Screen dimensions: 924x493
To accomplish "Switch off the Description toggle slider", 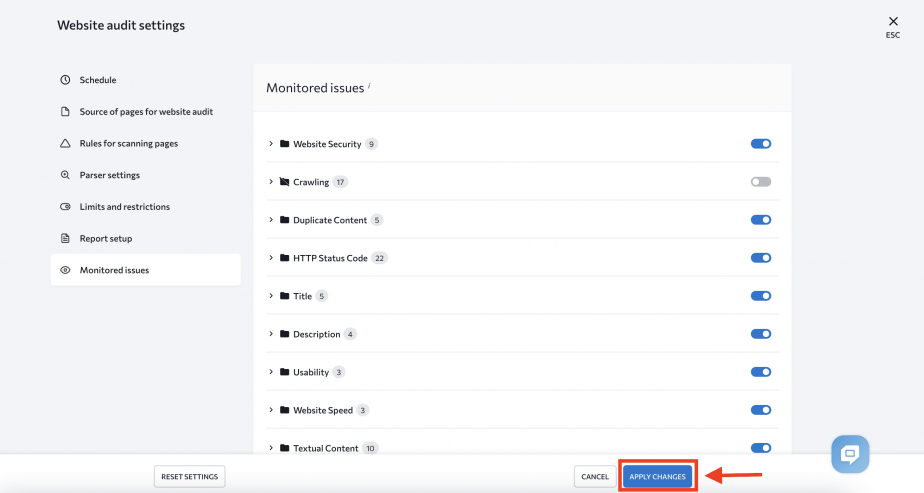I will click(x=761, y=334).
